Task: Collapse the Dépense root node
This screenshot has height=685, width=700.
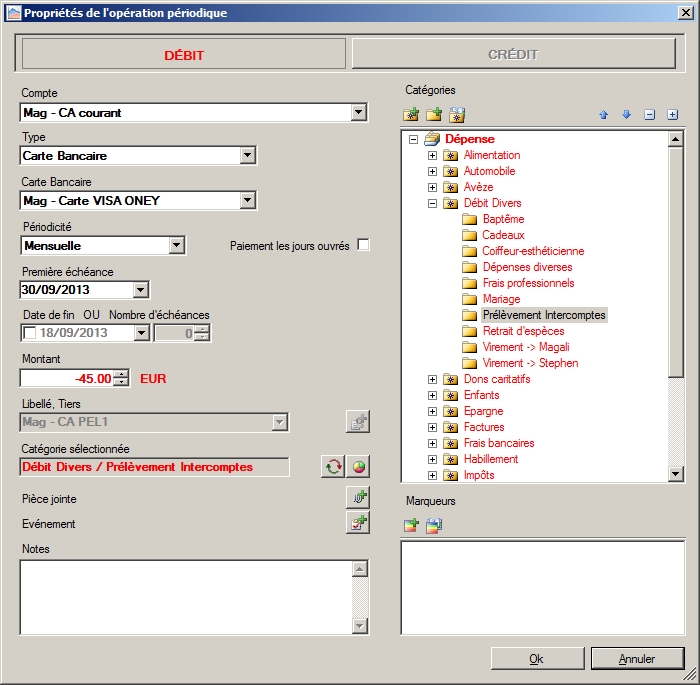Action: tap(413, 139)
